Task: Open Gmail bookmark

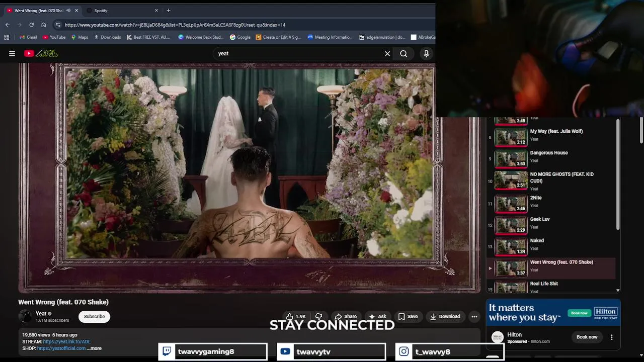Action: coord(28,37)
